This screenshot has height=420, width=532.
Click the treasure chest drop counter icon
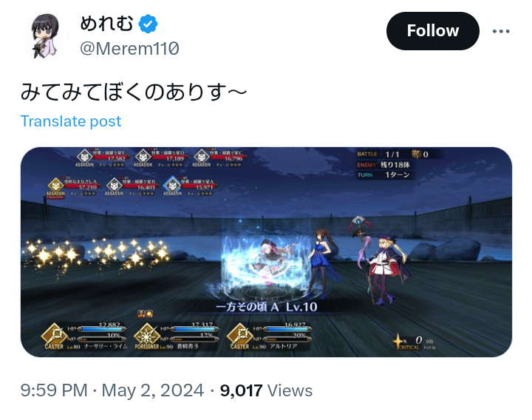pyautogui.click(x=417, y=154)
